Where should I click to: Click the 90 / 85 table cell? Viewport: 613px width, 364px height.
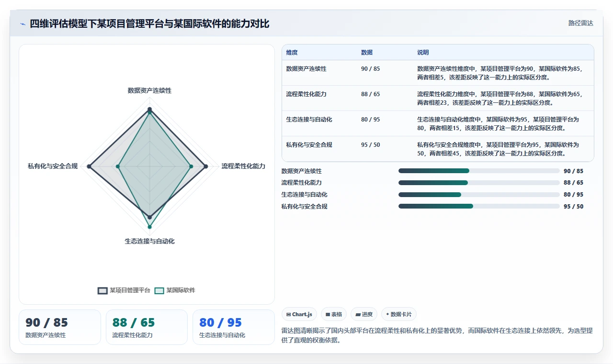(370, 69)
